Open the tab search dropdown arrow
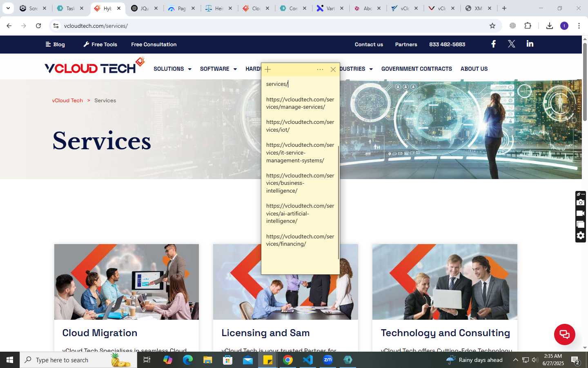This screenshot has height=368, width=588. coord(8,8)
